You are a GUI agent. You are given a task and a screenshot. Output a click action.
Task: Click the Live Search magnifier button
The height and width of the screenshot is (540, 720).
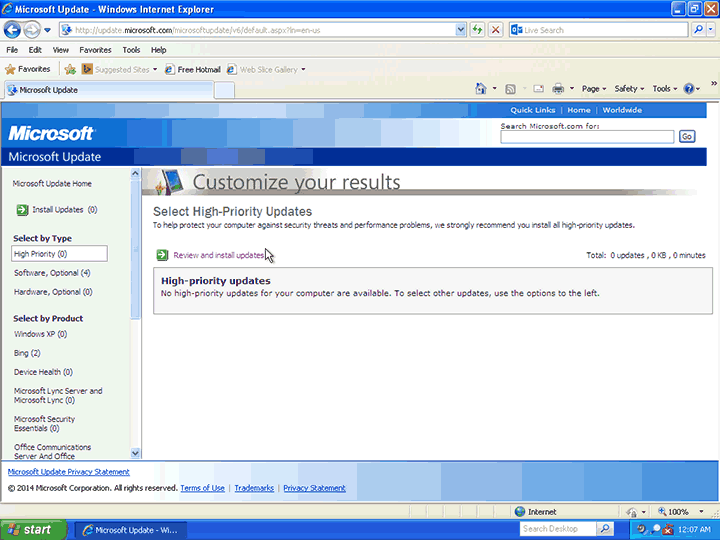click(698, 30)
